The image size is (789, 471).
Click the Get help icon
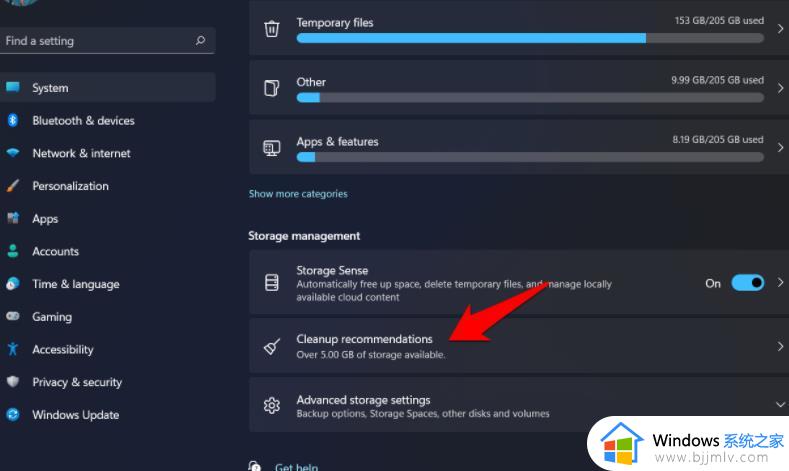click(x=255, y=465)
